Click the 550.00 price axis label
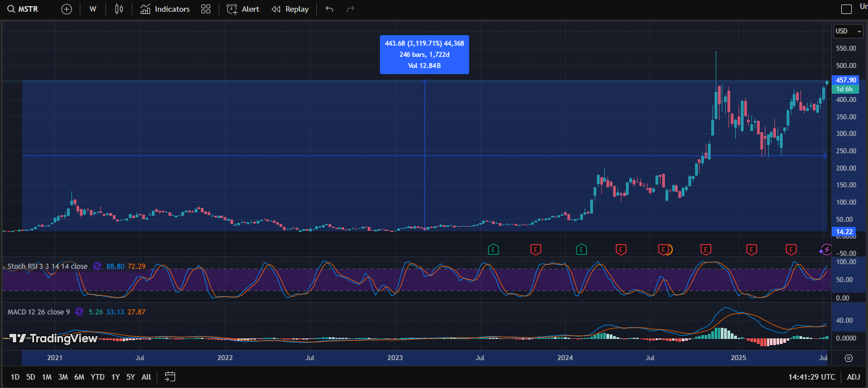 tap(846, 48)
